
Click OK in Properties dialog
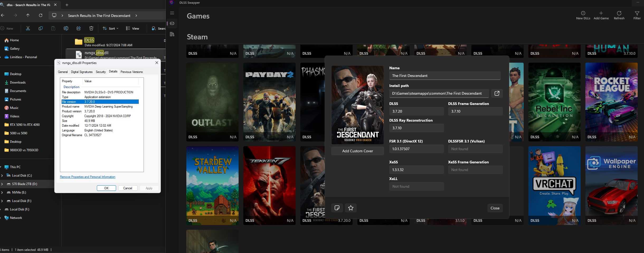point(106,188)
